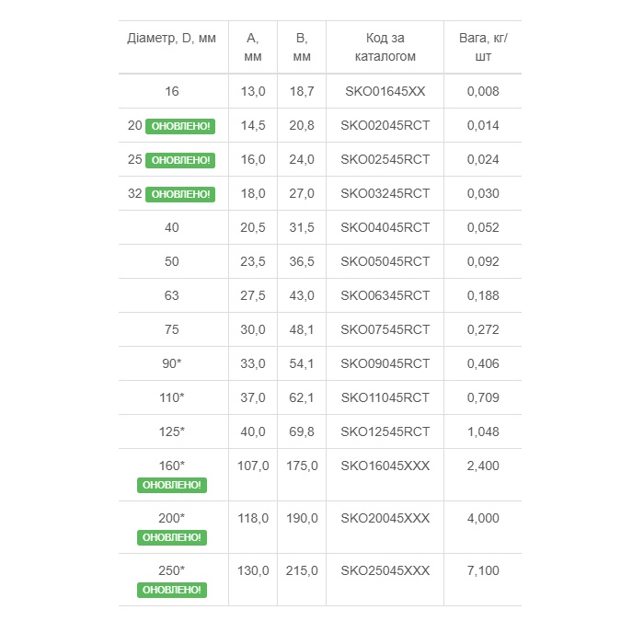This screenshot has width=644, height=644.
Task: Click the ОНОВЛЕНО! badge next to diameter 32
Action: (x=180, y=194)
